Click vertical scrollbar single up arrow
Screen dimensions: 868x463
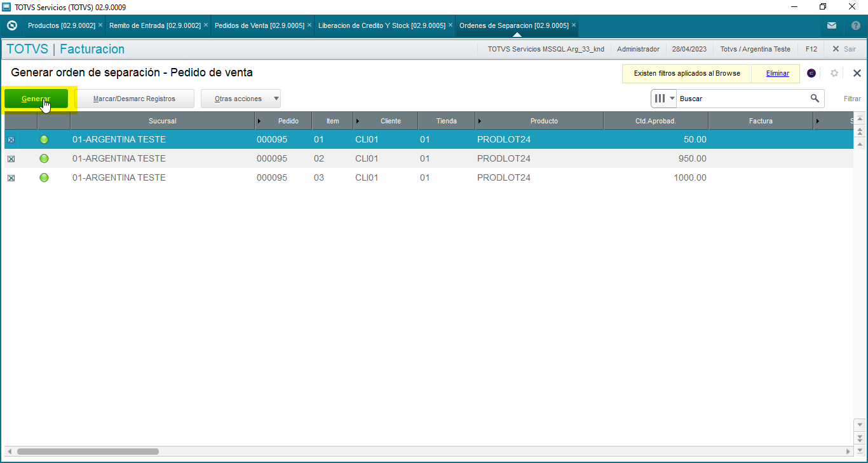860,144
